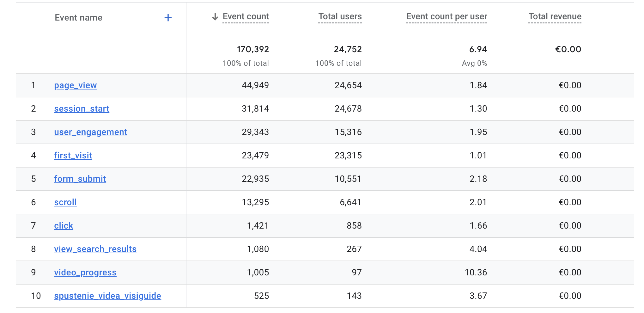Click the plus icon to add dimension
This screenshot has width=644, height=313.
(168, 18)
